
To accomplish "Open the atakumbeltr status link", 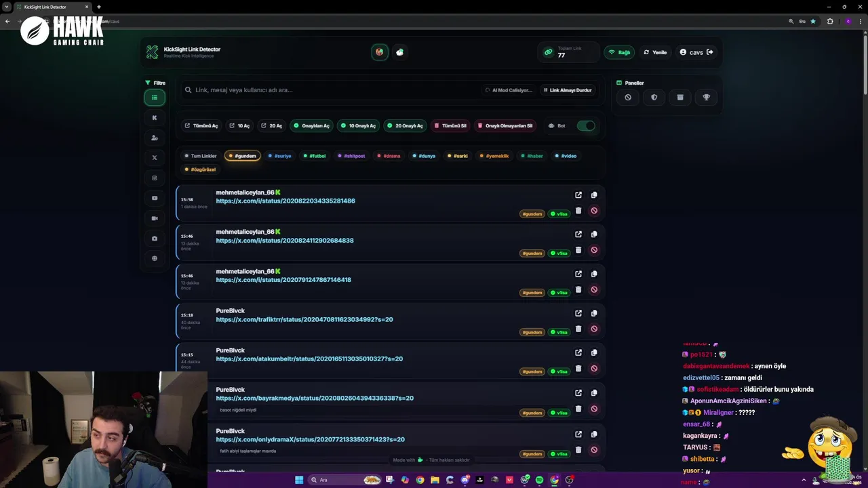I will pos(309,359).
